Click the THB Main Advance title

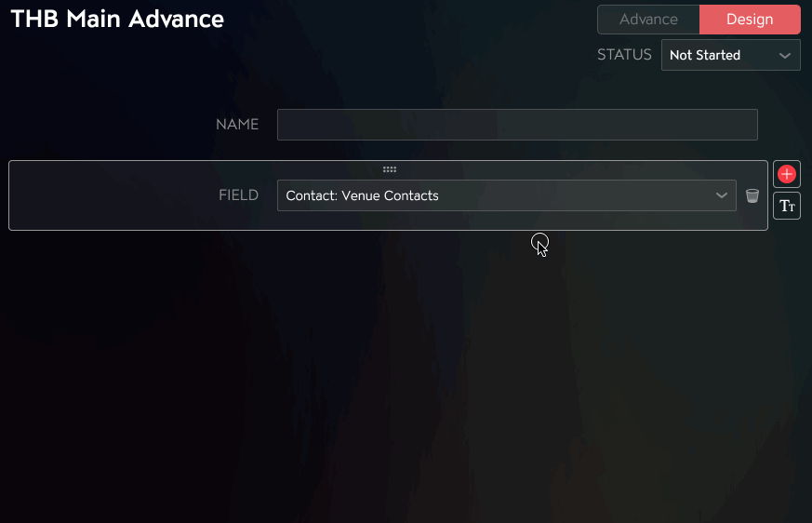pyautogui.click(x=117, y=20)
